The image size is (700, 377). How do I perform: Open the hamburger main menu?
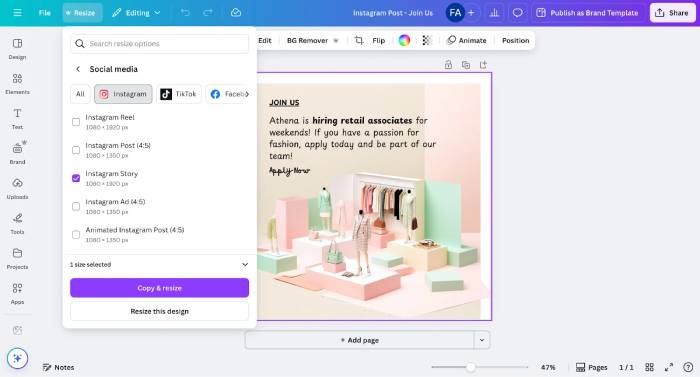click(x=17, y=13)
